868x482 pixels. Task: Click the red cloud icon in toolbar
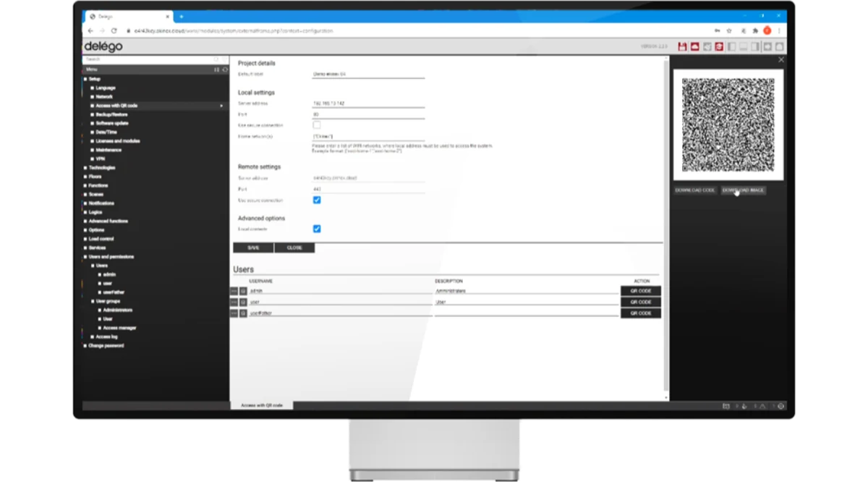pos(694,47)
